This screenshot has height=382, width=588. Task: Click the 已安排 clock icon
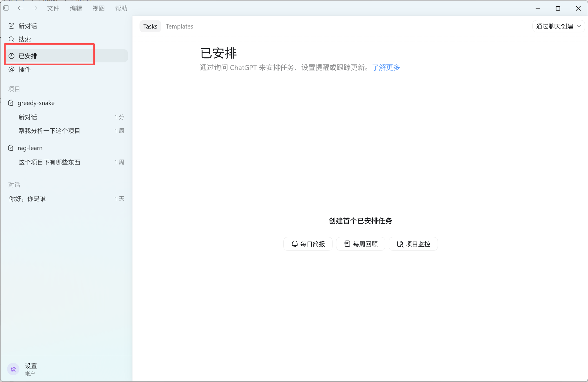coord(11,56)
